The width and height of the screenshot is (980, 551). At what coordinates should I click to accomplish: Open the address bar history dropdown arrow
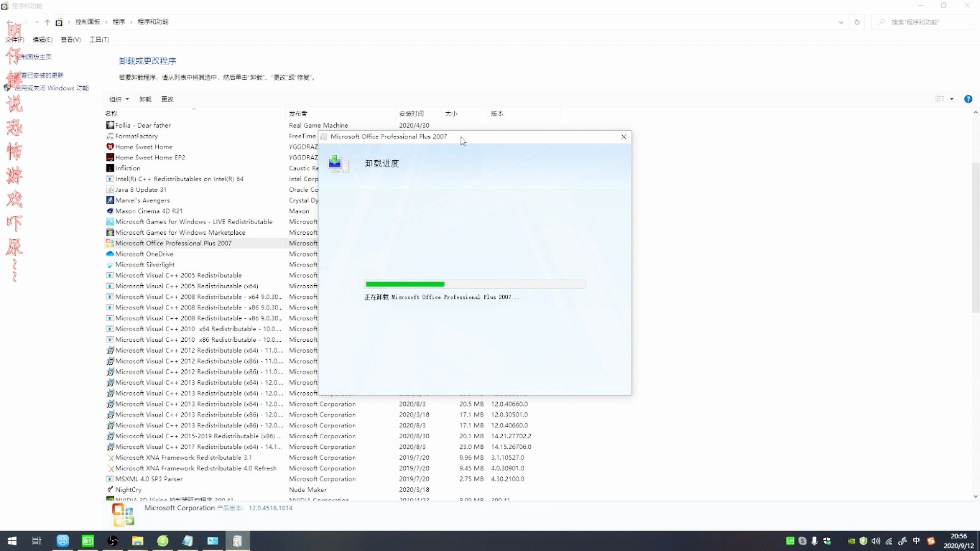tap(841, 22)
